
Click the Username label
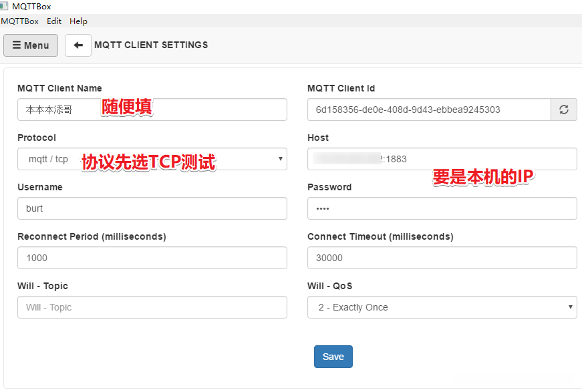[x=39, y=187]
